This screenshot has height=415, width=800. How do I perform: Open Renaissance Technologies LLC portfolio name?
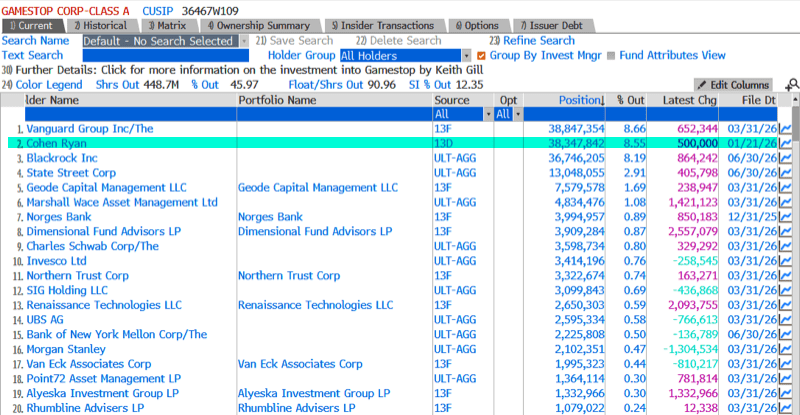coord(315,305)
